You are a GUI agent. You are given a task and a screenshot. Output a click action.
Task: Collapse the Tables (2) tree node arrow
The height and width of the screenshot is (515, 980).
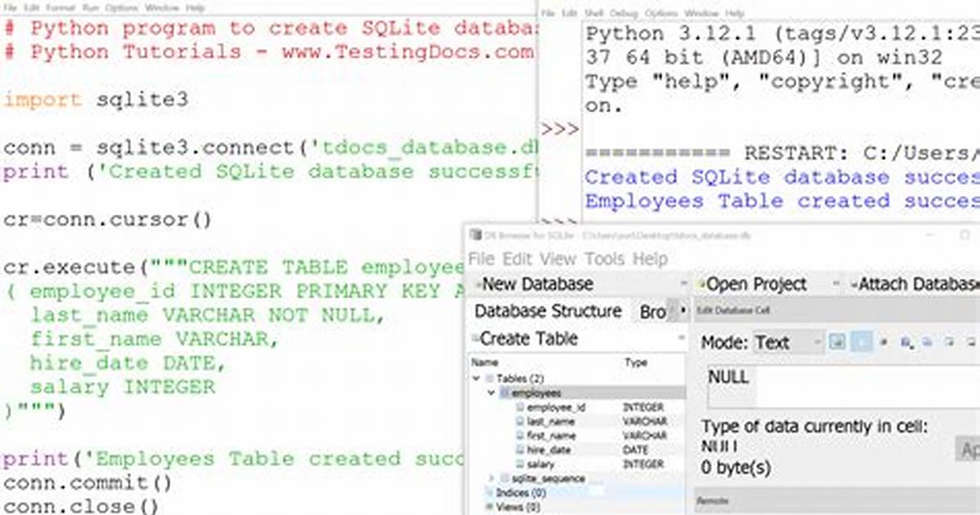[x=476, y=378]
